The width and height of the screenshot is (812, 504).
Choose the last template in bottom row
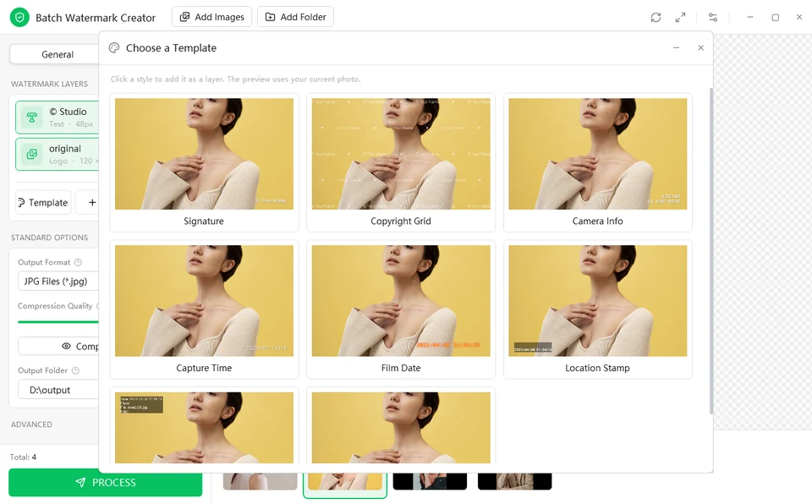[401, 427]
